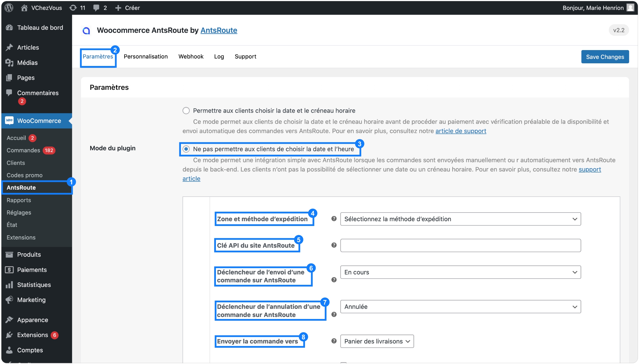639x364 pixels.
Task: Open the 'Panier des livraisons' dropdown
Action: point(377,341)
